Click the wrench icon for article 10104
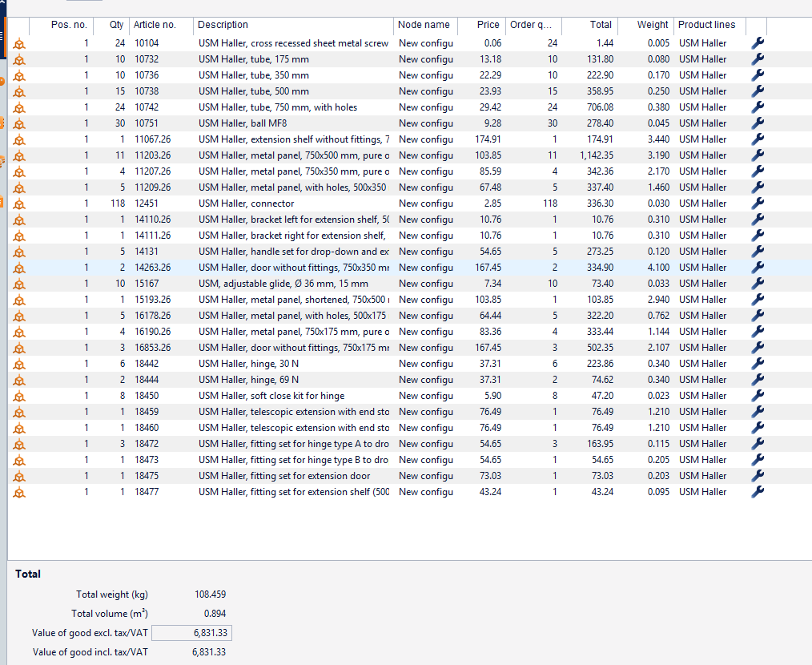The width and height of the screenshot is (812, 665). pos(757,43)
